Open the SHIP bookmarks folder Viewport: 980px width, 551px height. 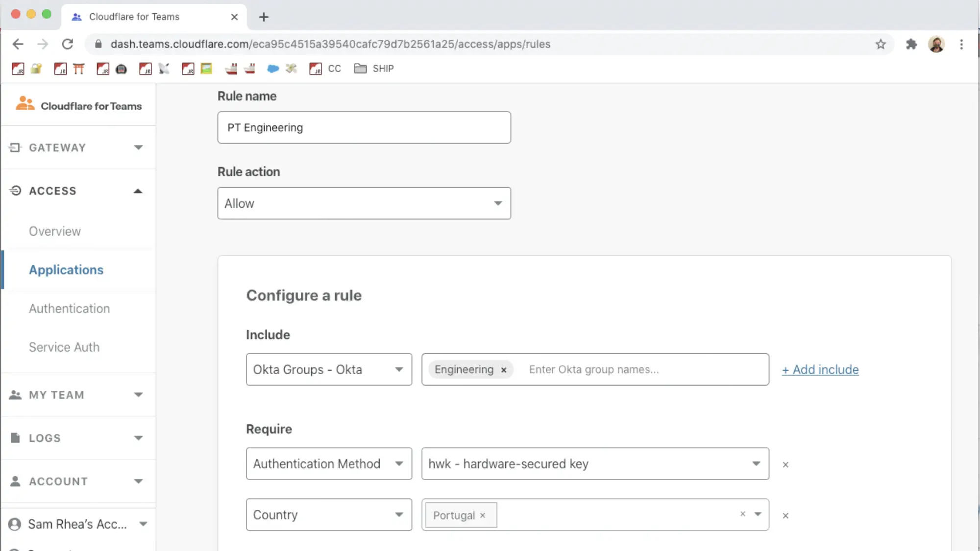(x=374, y=69)
